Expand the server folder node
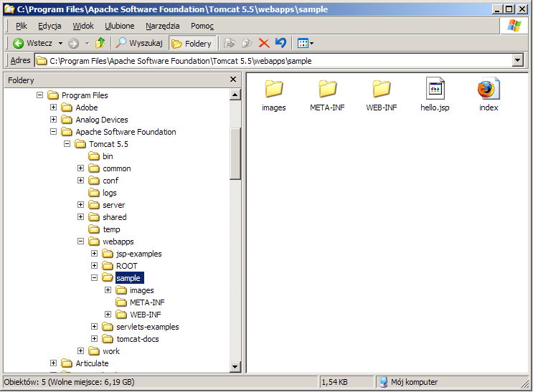This screenshot has height=392, width=533. click(x=80, y=204)
